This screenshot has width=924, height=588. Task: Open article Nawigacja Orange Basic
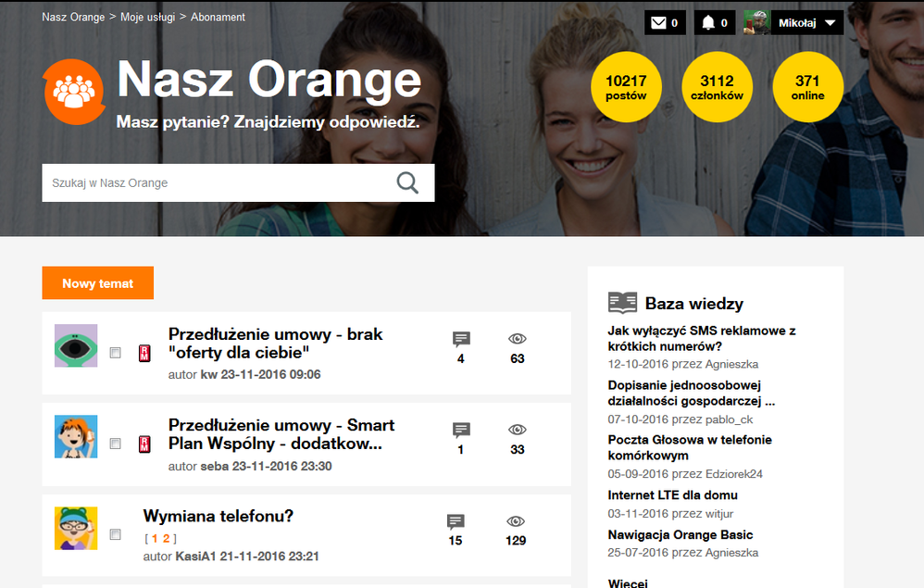pos(680,534)
